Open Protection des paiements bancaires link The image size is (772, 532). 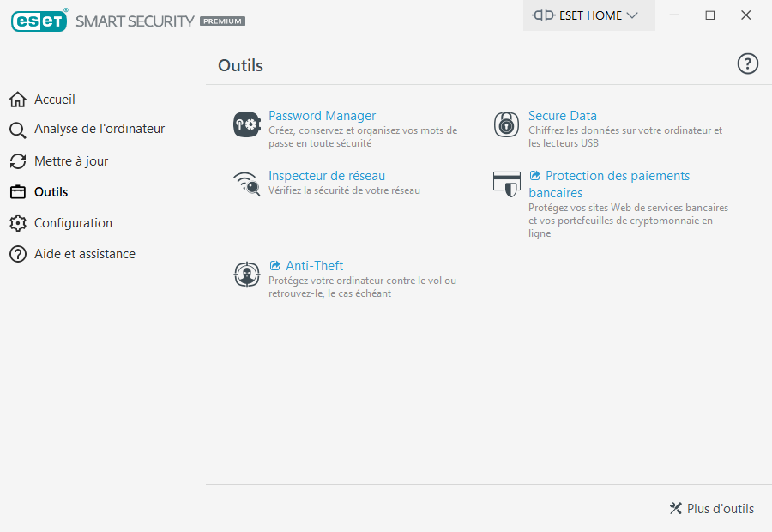coord(610,184)
